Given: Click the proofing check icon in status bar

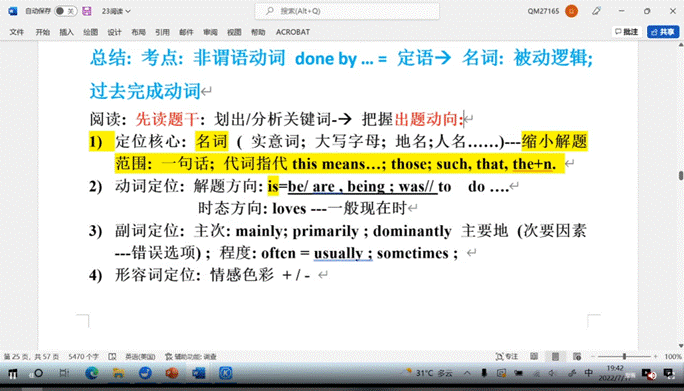Looking at the screenshot, I should (112, 357).
